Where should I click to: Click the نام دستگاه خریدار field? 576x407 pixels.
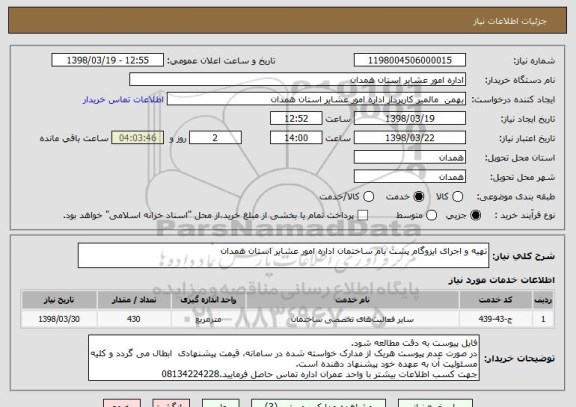tap(297, 80)
